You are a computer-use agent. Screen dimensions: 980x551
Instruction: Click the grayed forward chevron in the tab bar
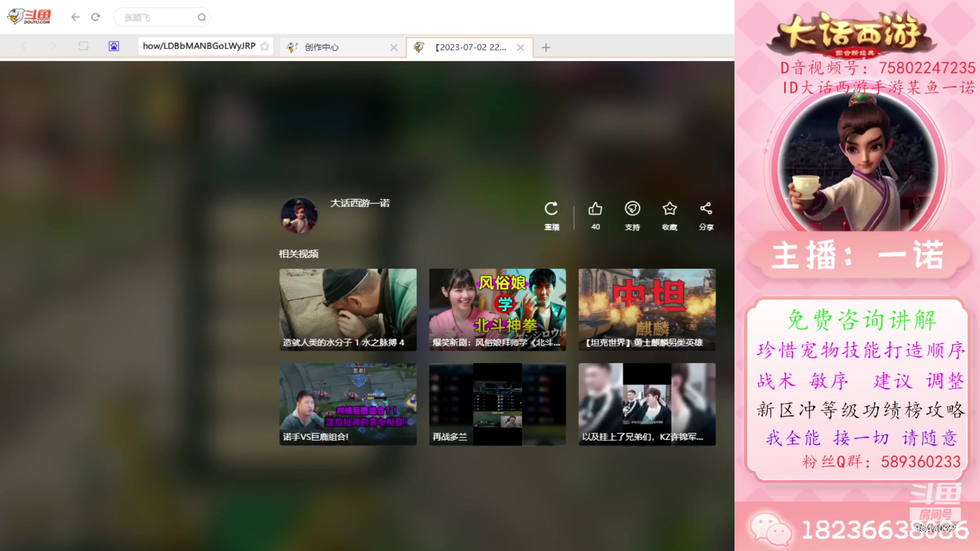(54, 46)
